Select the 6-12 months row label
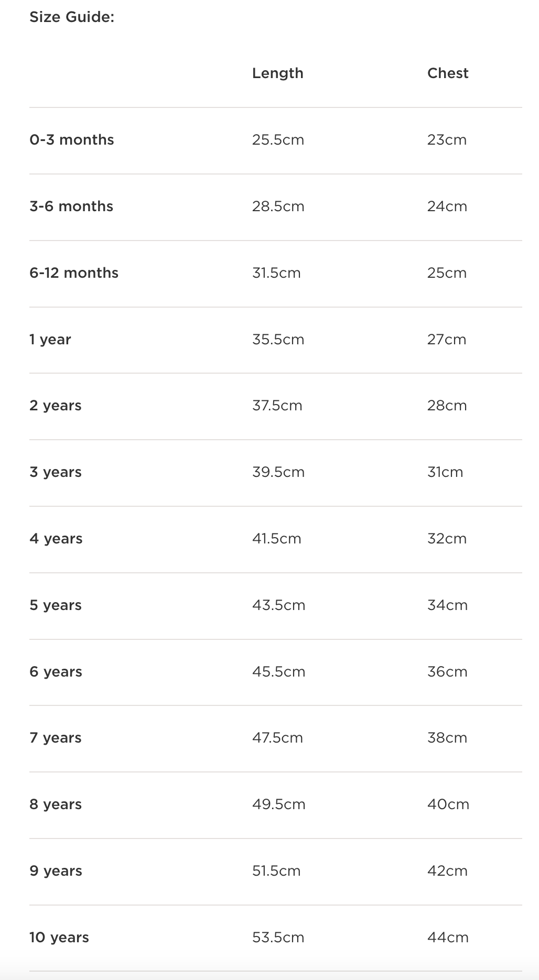539x980 pixels. 74,273
